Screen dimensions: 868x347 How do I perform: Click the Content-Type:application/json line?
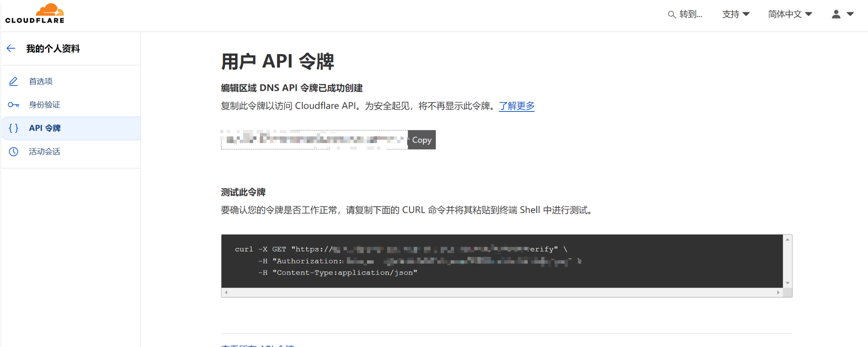pyautogui.click(x=338, y=272)
